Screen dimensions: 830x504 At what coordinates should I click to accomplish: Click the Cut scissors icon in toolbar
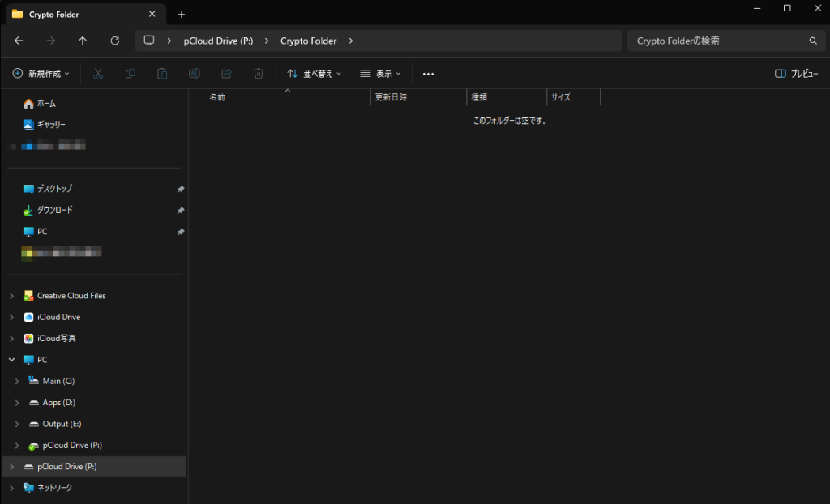98,74
